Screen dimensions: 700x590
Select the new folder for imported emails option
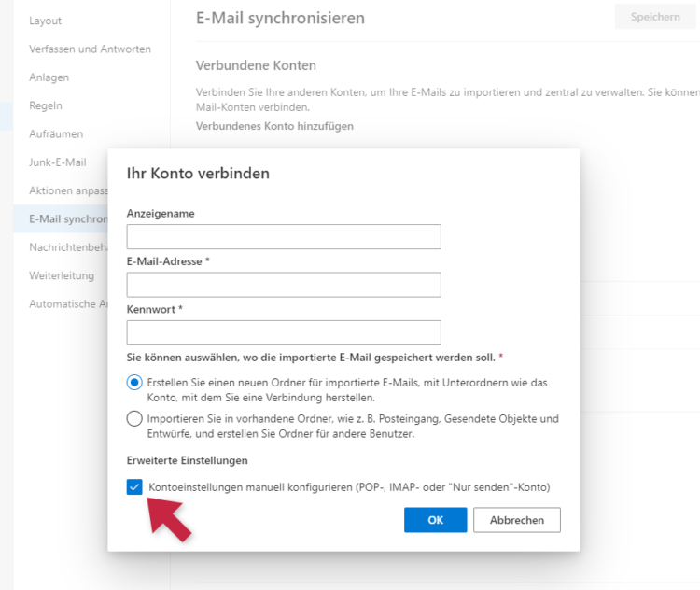click(134, 383)
